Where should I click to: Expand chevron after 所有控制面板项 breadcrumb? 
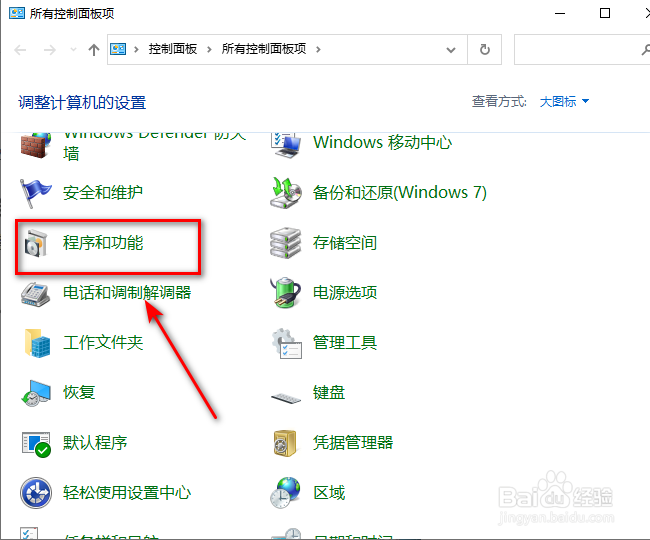pyautogui.click(x=318, y=50)
